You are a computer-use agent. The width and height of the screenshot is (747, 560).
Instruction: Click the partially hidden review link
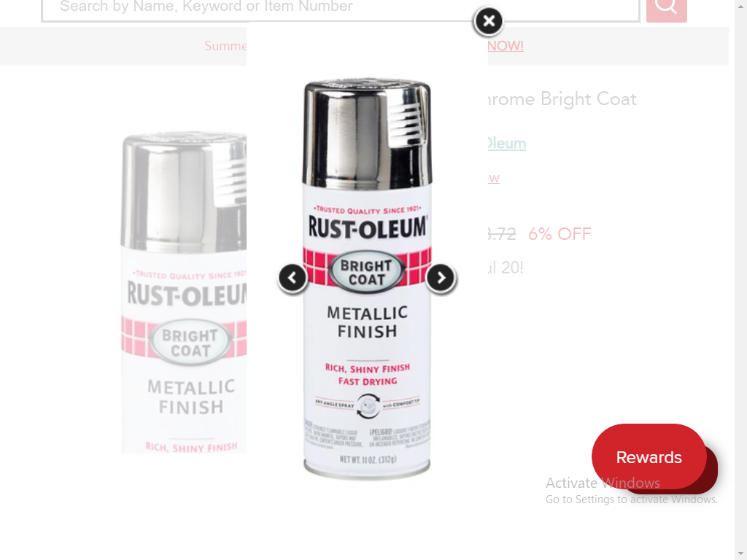[494, 178]
